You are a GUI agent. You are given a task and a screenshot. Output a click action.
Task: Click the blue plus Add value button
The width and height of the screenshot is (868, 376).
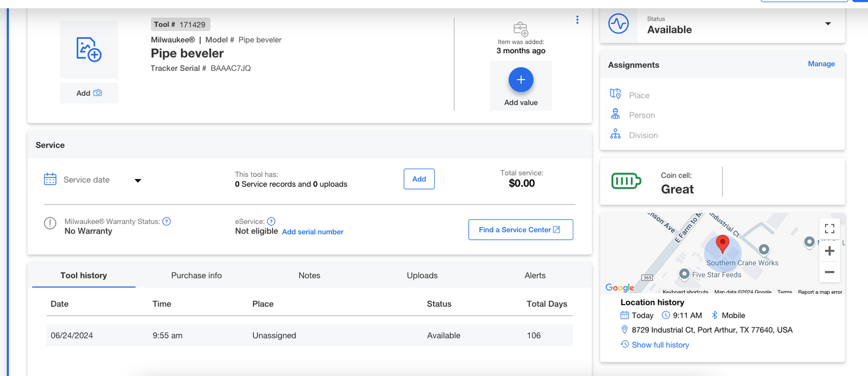pyautogui.click(x=521, y=80)
